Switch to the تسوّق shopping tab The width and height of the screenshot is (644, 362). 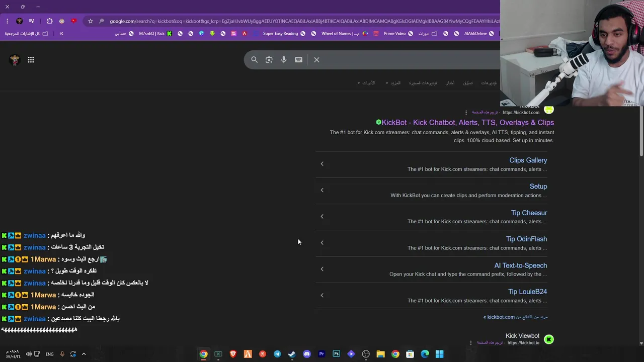[468, 83]
